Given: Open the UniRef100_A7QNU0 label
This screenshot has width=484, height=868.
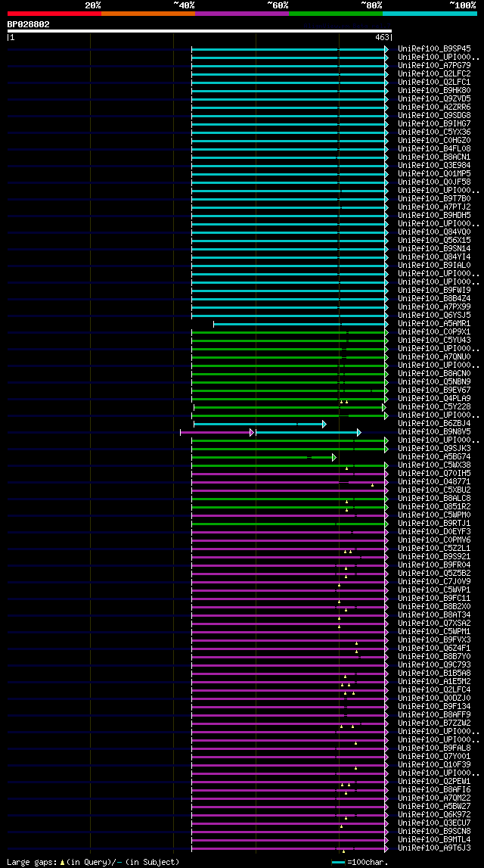Looking at the screenshot, I should coord(434,356).
